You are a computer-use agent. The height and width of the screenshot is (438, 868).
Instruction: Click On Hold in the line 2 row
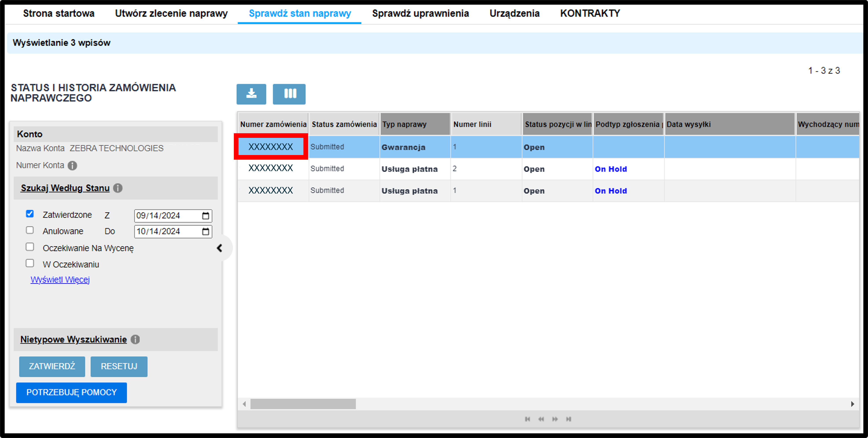click(611, 169)
